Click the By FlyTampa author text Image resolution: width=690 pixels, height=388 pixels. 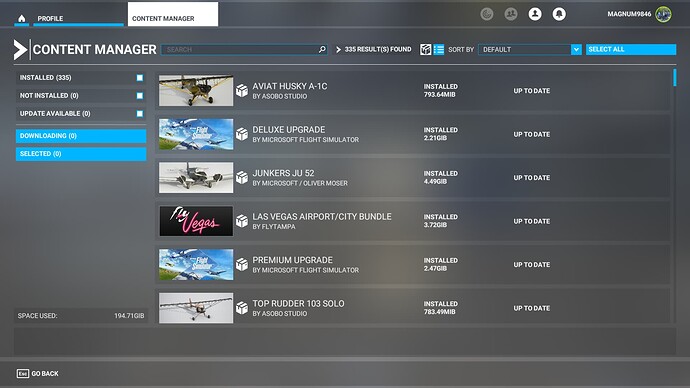coord(274,227)
